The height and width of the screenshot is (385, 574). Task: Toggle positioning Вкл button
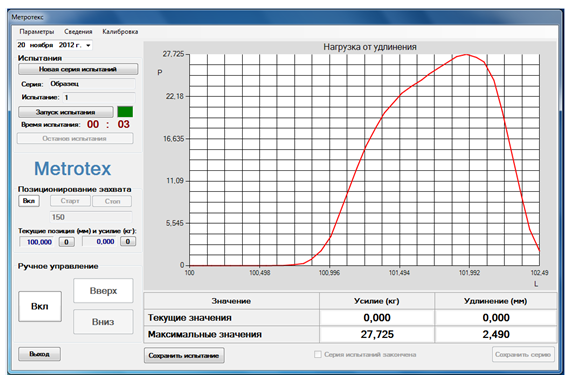pos(29,201)
